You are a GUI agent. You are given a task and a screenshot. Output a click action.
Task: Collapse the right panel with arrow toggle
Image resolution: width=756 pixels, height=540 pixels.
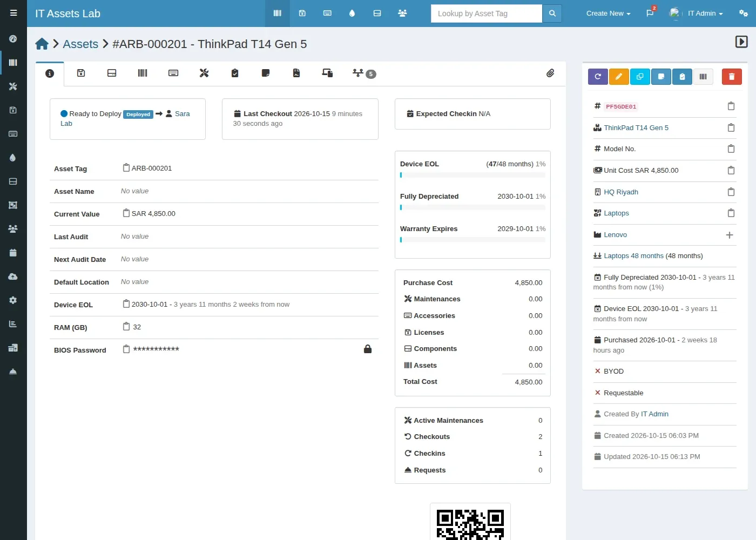click(x=741, y=42)
